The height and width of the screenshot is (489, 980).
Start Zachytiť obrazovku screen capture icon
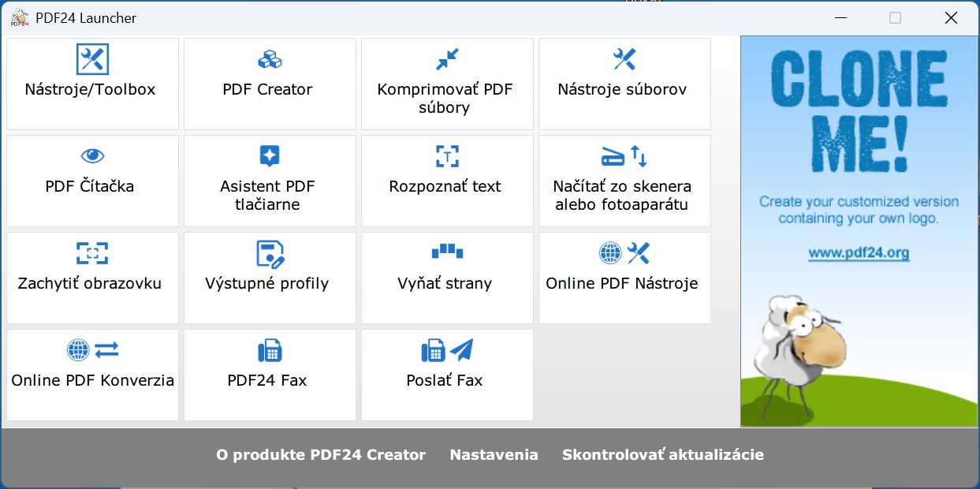92,253
